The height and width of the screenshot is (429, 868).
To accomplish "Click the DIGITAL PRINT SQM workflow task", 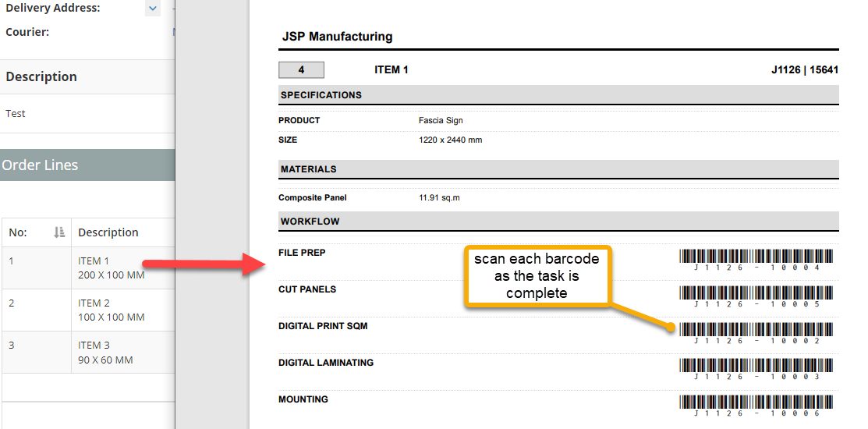I will 323,326.
